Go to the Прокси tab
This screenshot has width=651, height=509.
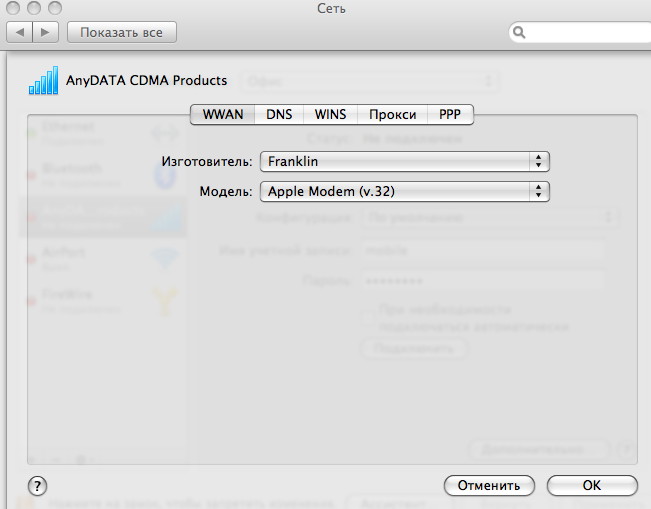[x=392, y=114]
